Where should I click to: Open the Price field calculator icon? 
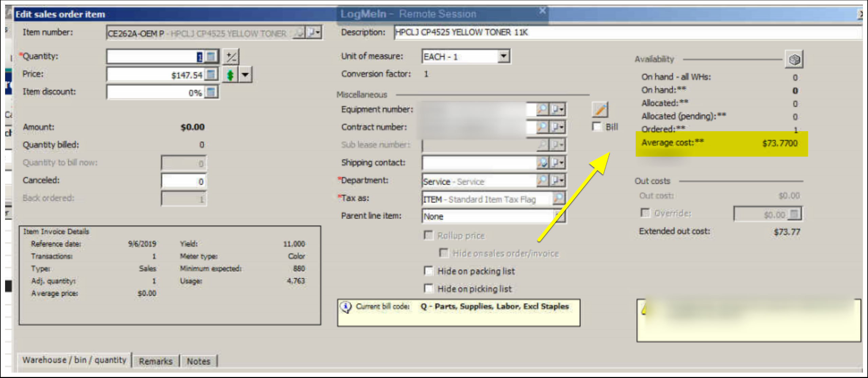point(211,75)
